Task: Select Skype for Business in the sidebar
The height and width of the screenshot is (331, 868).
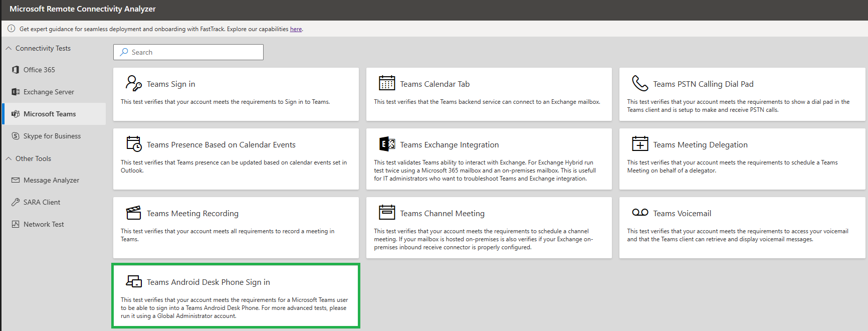Action: (x=54, y=136)
